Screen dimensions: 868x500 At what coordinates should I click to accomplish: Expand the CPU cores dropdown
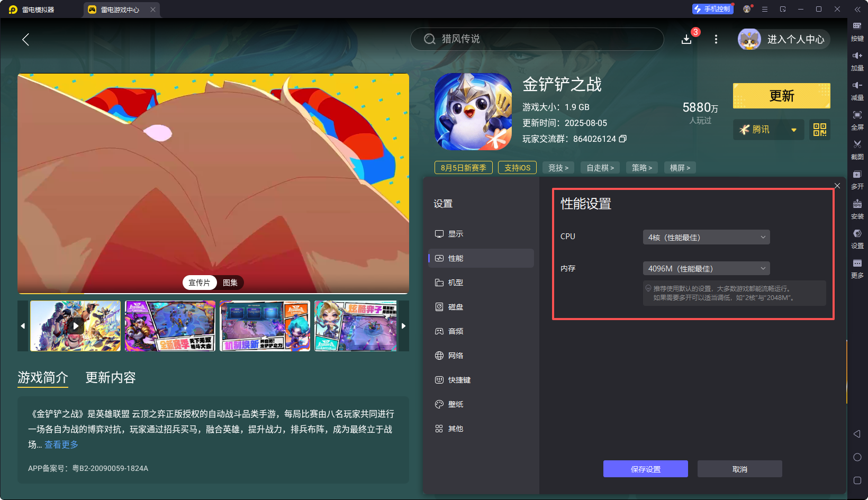click(707, 237)
